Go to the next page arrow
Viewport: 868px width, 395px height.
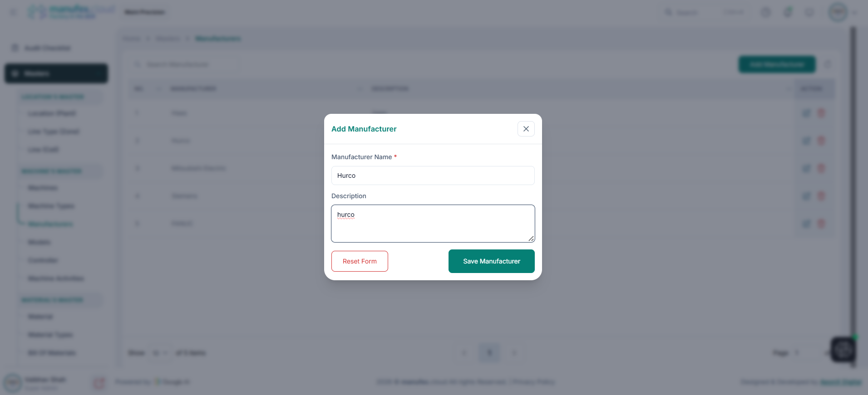coord(514,353)
